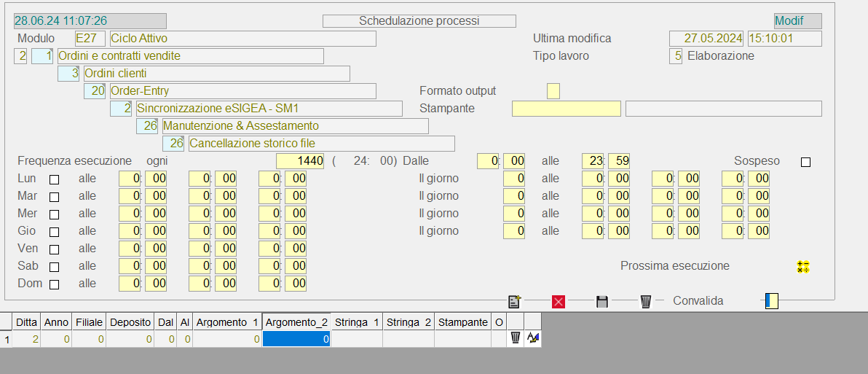Check the Ven weekday checkbox

click(54, 249)
